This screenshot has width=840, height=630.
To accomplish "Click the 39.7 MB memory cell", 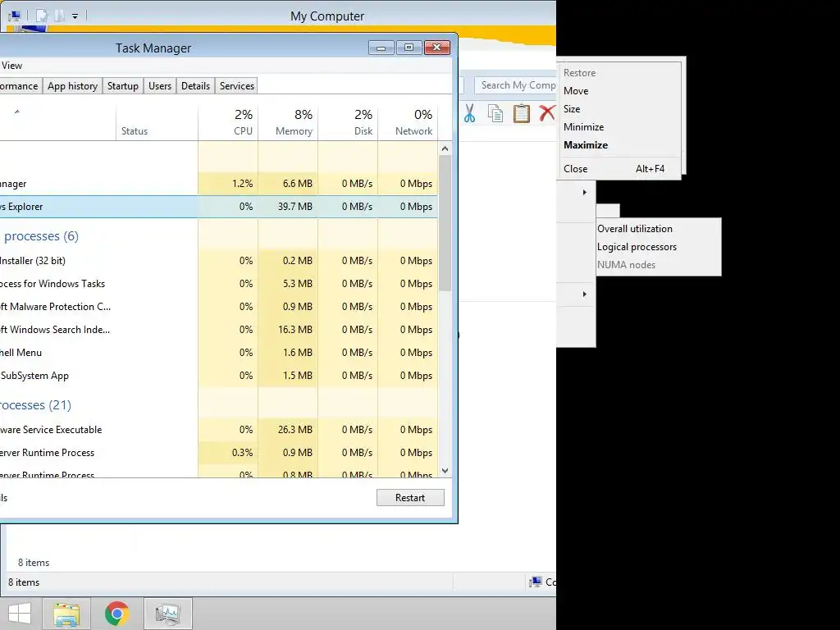I will tap(288, 207).
